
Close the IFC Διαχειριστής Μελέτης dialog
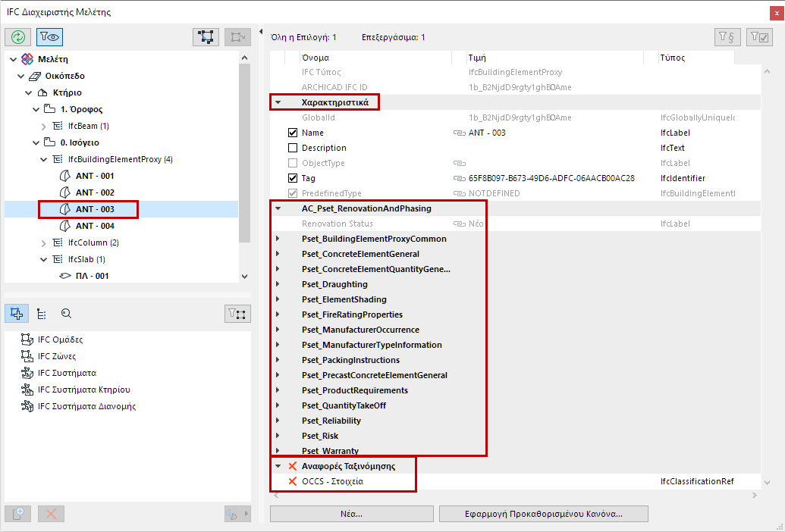tap(777, 14)
